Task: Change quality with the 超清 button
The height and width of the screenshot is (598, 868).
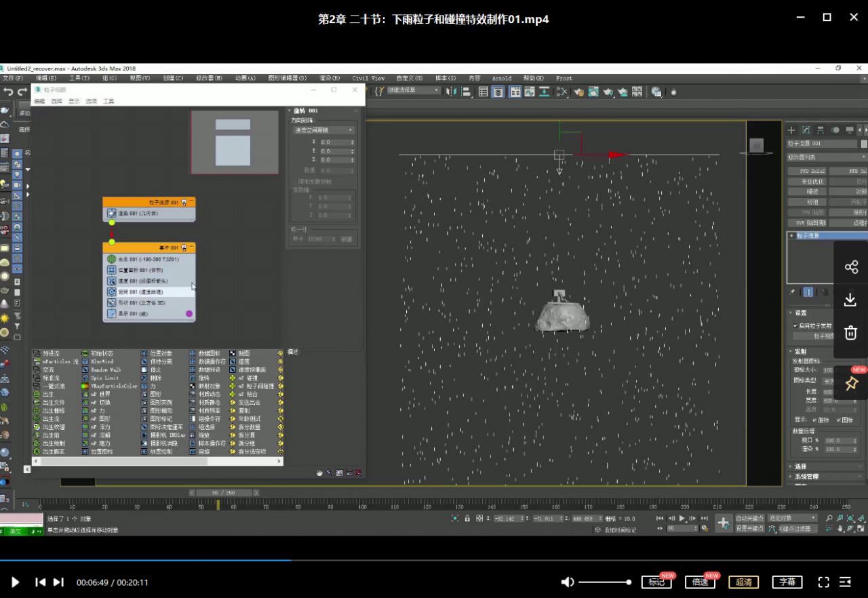Action: (743, 582)
